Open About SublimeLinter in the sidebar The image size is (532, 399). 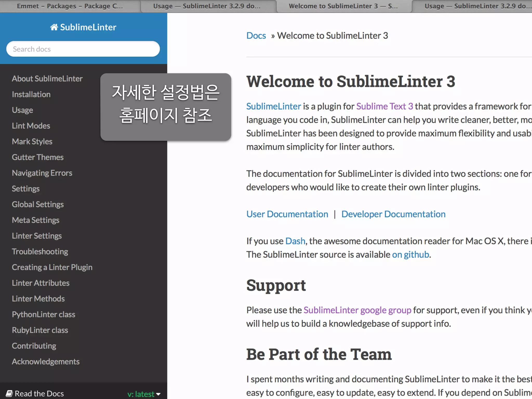click(47, 78)
